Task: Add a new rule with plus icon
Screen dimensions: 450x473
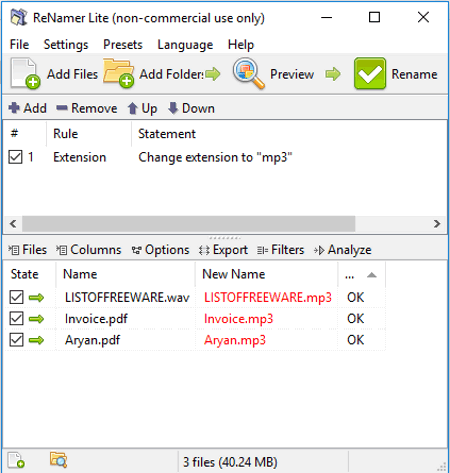Action: tap(27, 108)
